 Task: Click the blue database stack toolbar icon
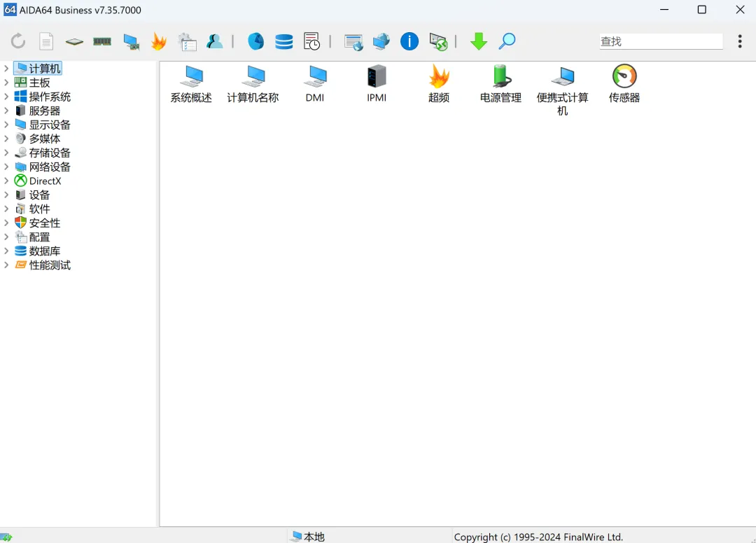[x=284, y=41]
